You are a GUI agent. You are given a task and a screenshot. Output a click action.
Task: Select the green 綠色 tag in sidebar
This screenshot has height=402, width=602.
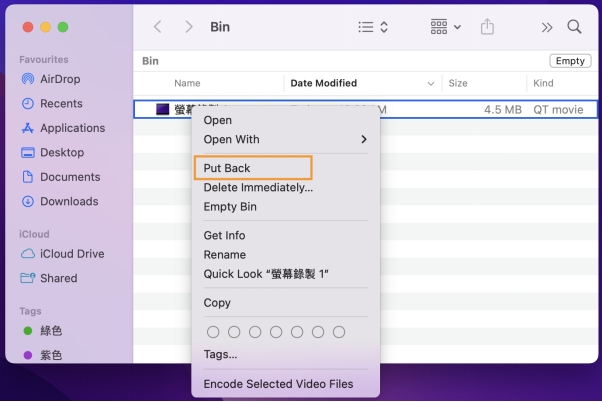click(51, 331)
